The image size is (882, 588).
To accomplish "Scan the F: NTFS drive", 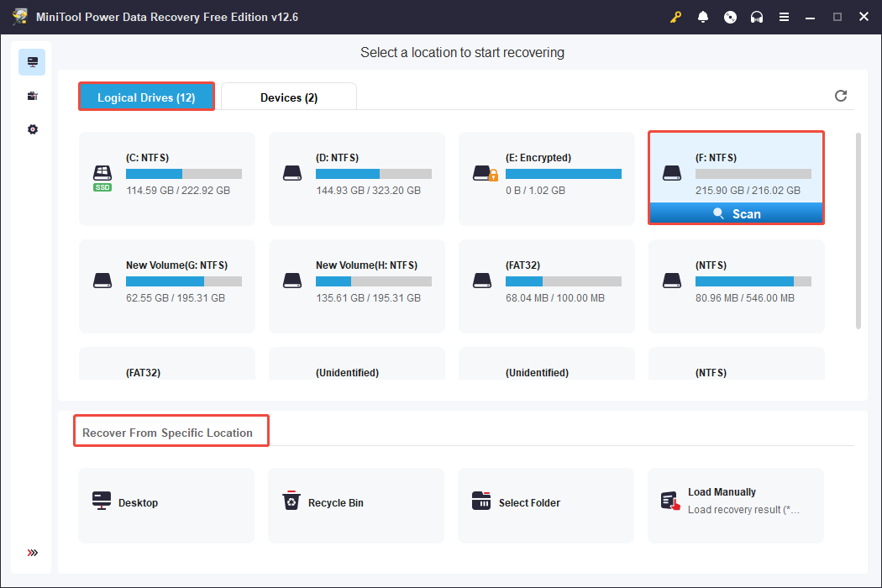I will click(736, 213).
